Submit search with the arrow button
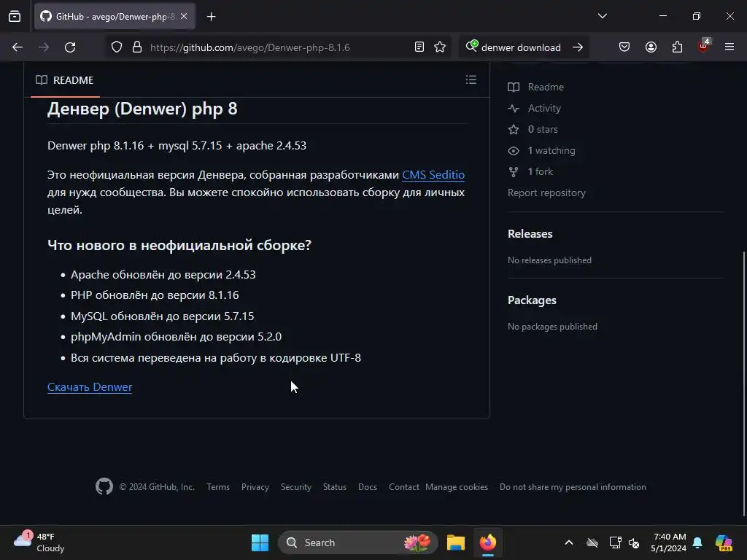Viewport: 747px width, 560px height. 578,47
